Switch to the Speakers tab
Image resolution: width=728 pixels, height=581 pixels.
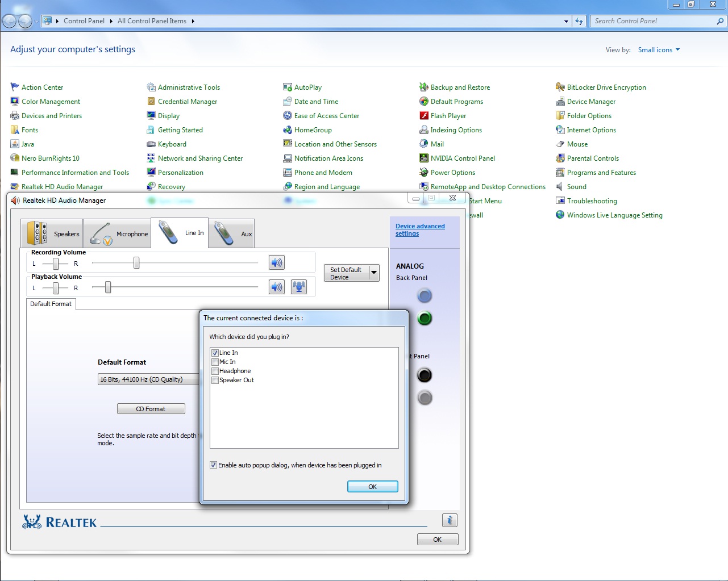pyautogui.click(x=52, y=233)
